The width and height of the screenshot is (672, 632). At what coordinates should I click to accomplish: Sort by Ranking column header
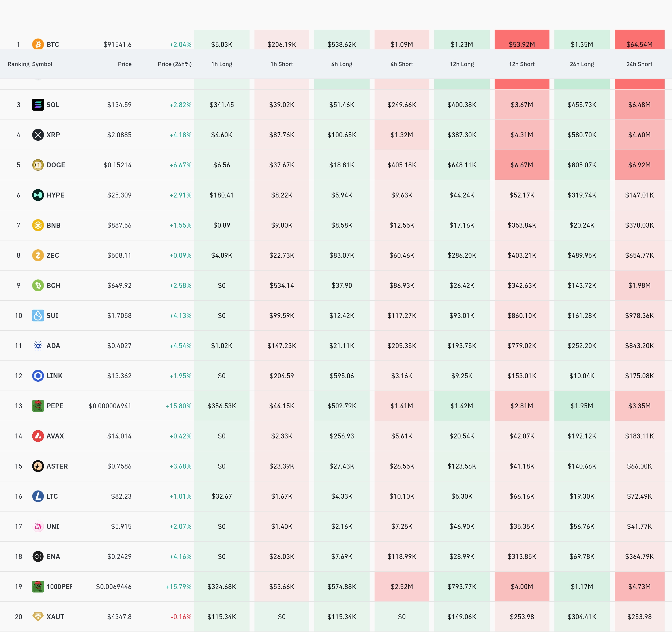18,64
